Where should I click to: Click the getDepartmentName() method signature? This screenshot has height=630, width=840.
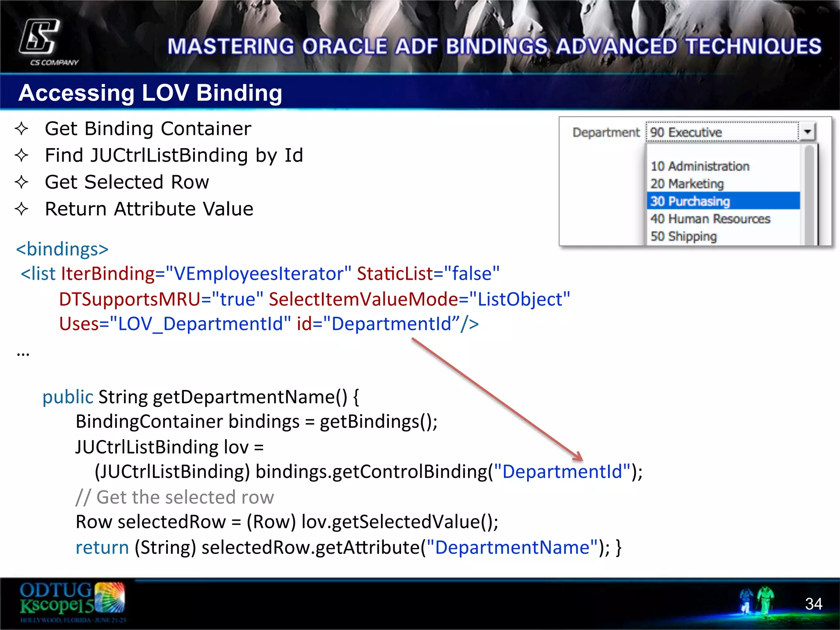coord(201,397)
